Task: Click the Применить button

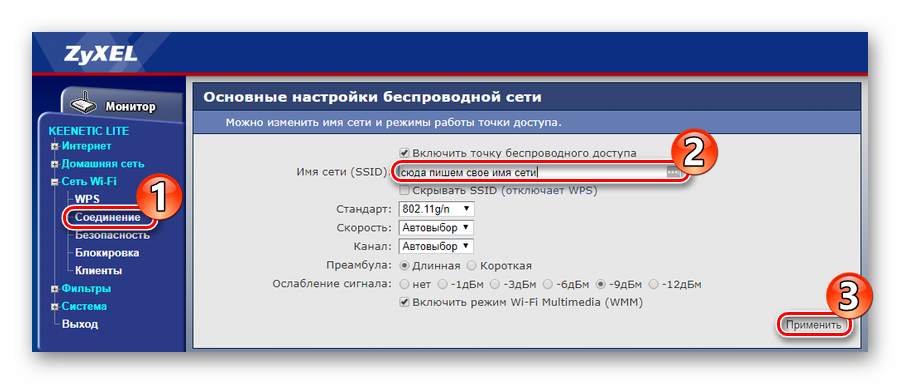Action: click(x=813, y=324)
